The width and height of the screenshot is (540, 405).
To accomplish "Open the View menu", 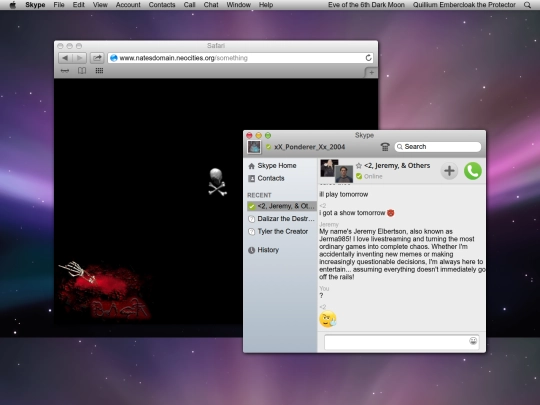I will 100,5.
